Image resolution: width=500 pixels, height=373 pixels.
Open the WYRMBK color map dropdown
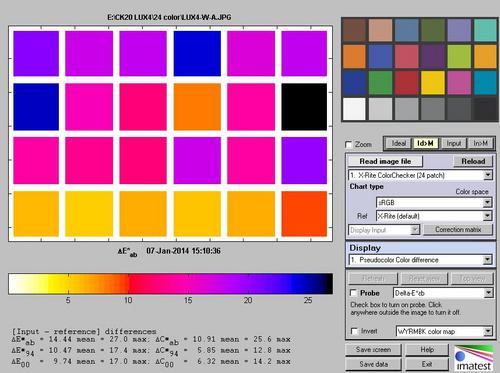[x=444, y=331]
